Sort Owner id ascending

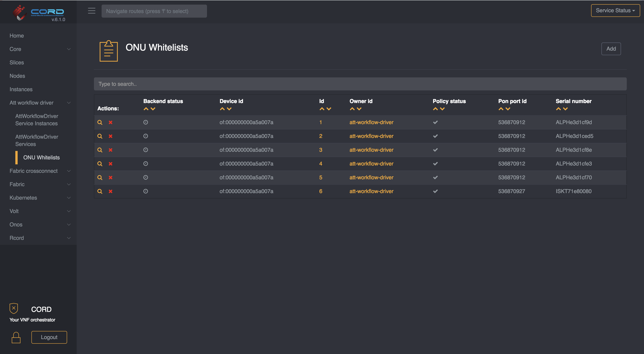(352, 109)
